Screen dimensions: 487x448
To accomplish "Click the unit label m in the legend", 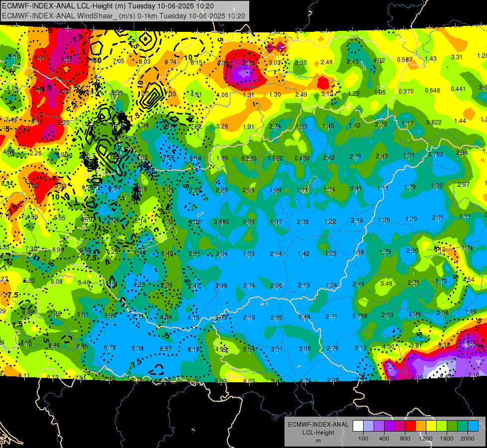I will tap(318, 441).
